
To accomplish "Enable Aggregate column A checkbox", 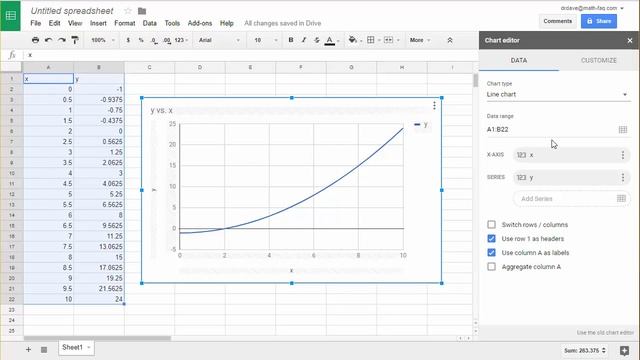I will (491, 267).
